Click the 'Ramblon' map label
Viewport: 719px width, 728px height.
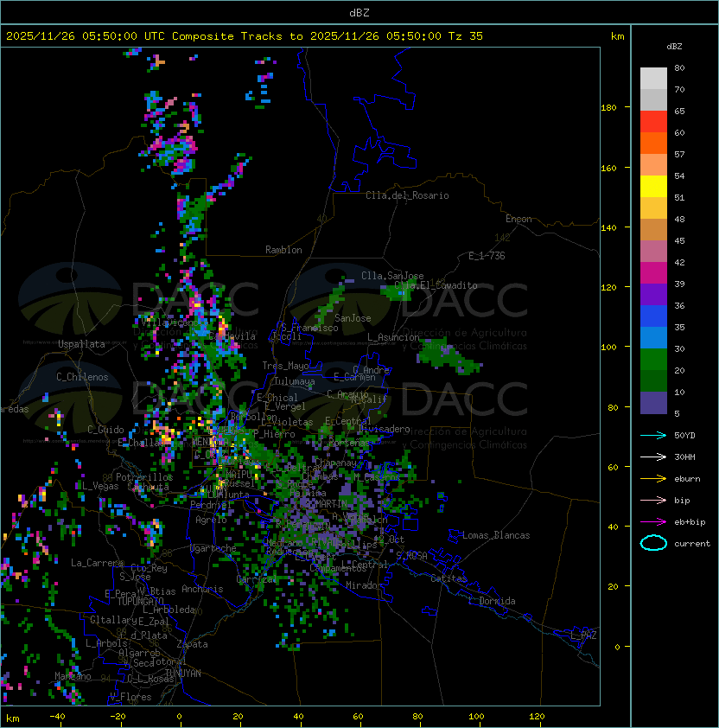click(x=283, y=250)
